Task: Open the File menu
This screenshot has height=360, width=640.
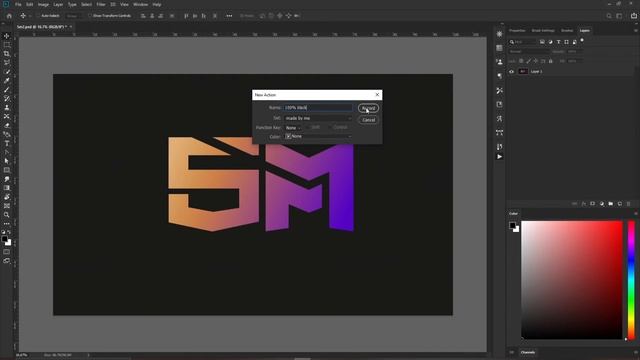Action: (18, 4)
